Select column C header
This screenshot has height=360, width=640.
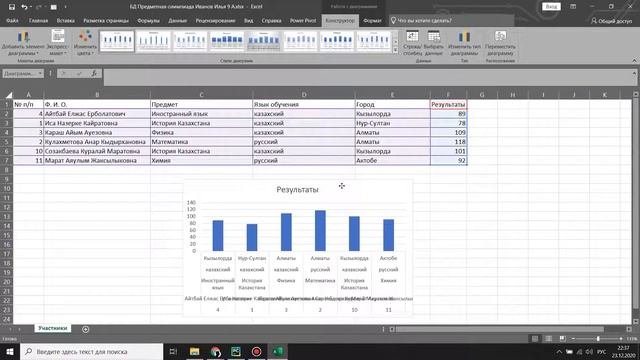201,95
